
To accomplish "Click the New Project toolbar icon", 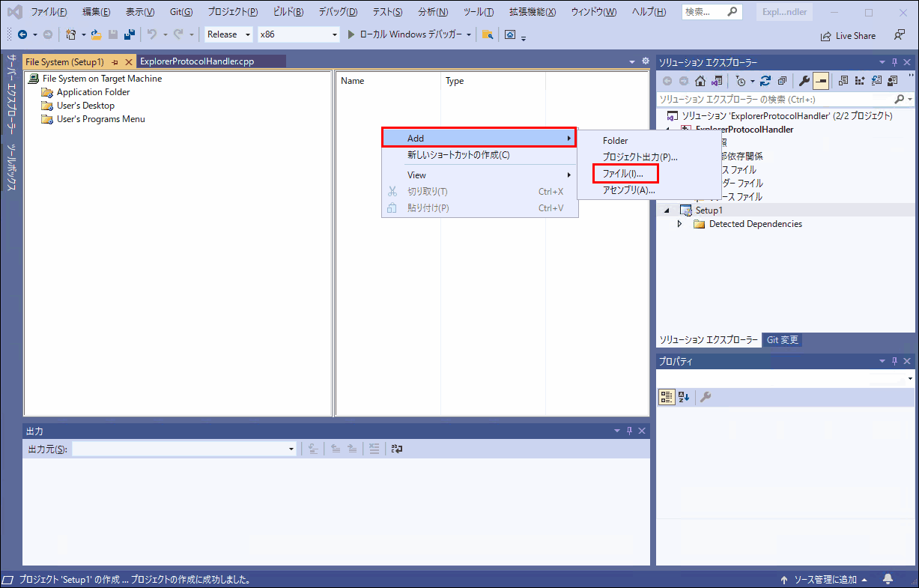I will coord(70,34).
